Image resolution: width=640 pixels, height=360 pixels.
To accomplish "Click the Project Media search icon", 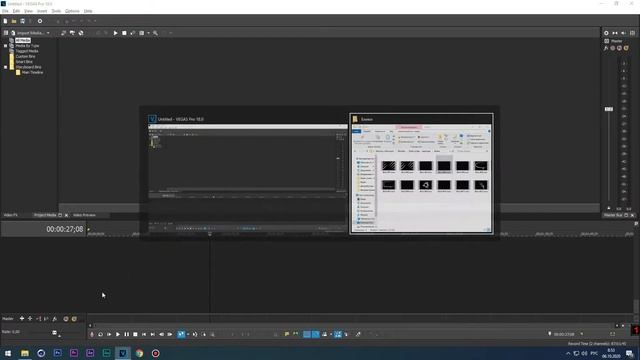I will point(156,33).
